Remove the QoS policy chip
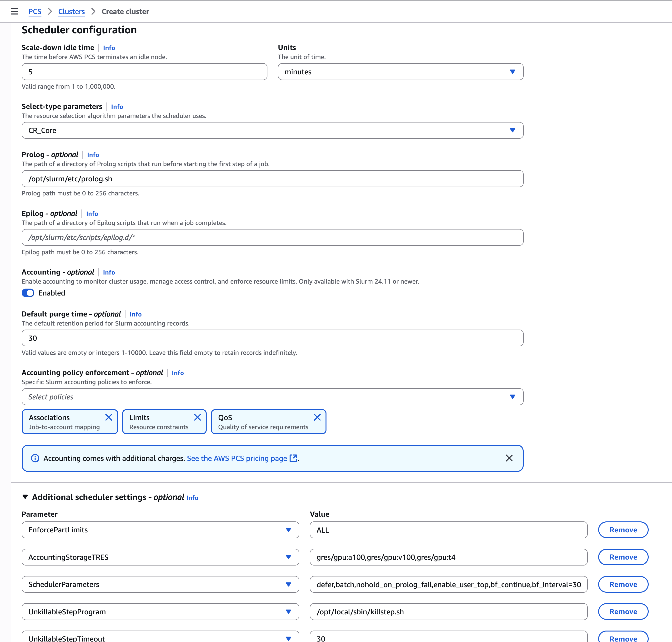This screenshot has width=672, height=642. coord(317,417)
